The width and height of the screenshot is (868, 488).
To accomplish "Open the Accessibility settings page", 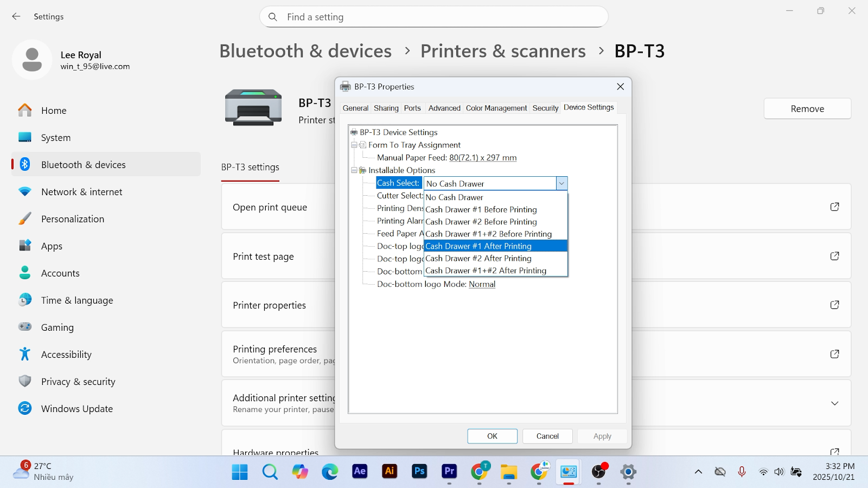I will point(66,355).
